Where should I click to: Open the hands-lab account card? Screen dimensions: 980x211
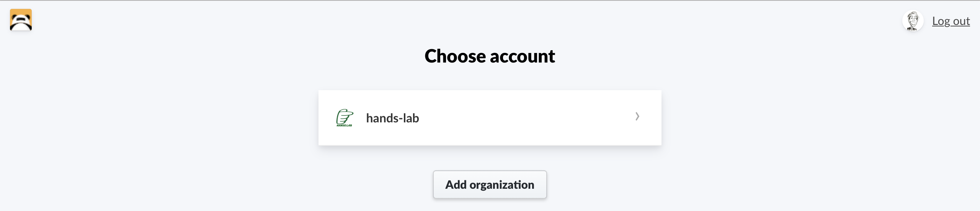point(490,118)
